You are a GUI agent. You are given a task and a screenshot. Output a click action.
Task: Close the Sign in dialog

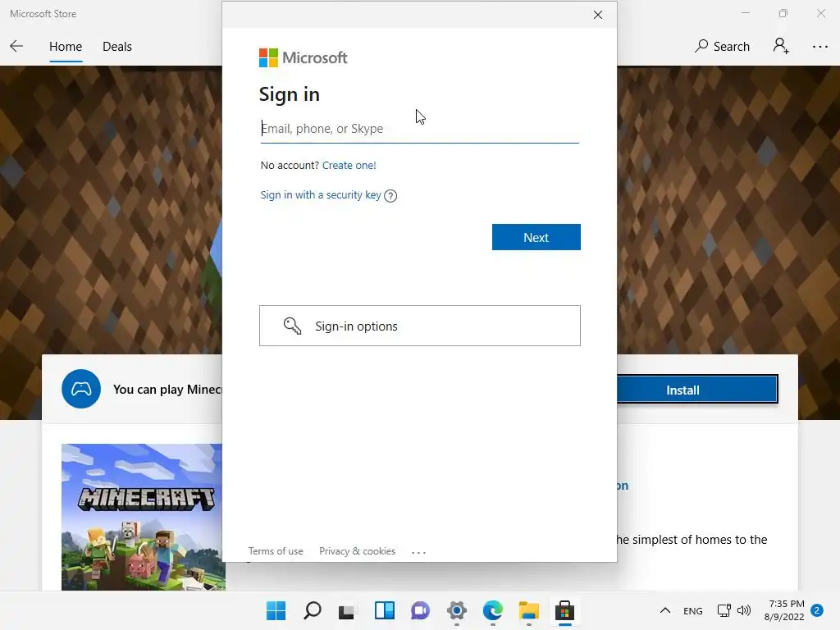click(x=598, y=15)
